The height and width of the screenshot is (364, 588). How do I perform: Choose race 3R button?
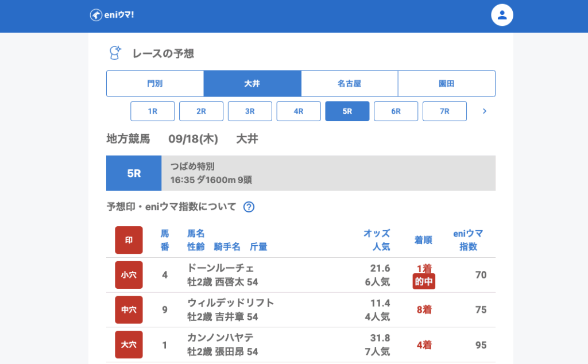(x=250, y=111)
